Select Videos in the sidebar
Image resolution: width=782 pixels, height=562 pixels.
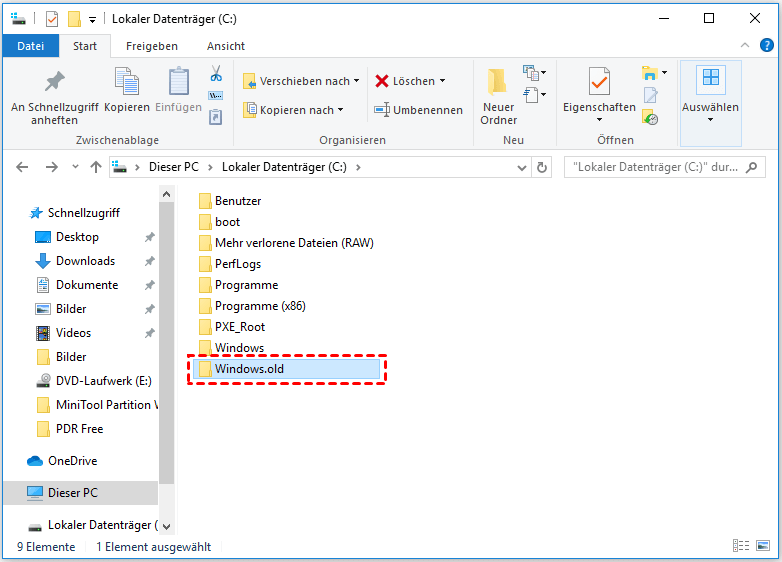click(x=73, y=333)
